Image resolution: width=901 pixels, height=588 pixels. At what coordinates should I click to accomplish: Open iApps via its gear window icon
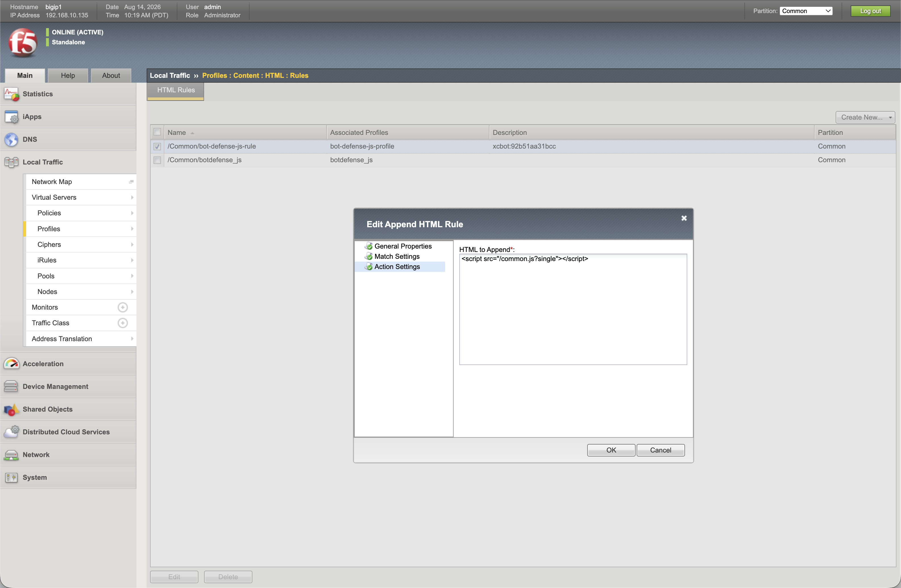point(11,117)
